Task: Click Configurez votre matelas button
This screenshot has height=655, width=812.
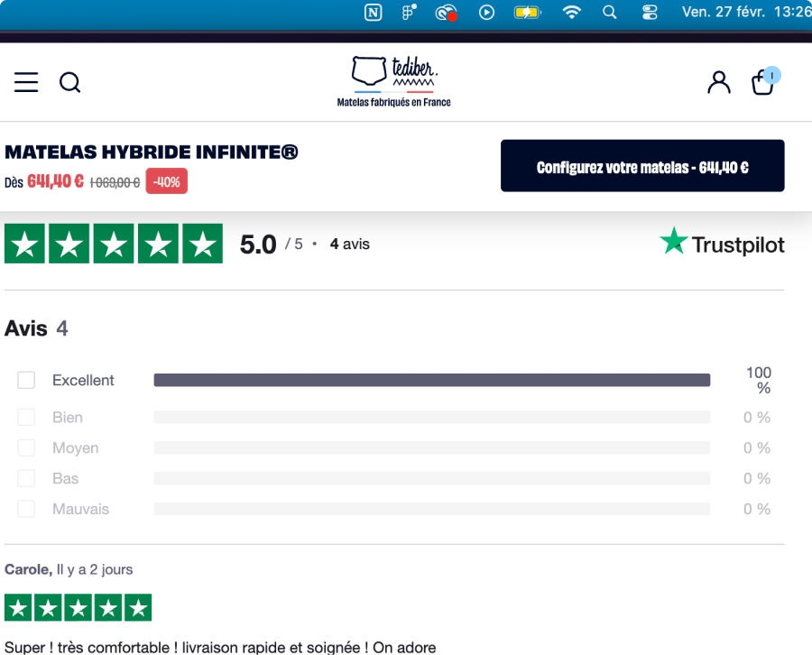Action: (x=642, y=166)
